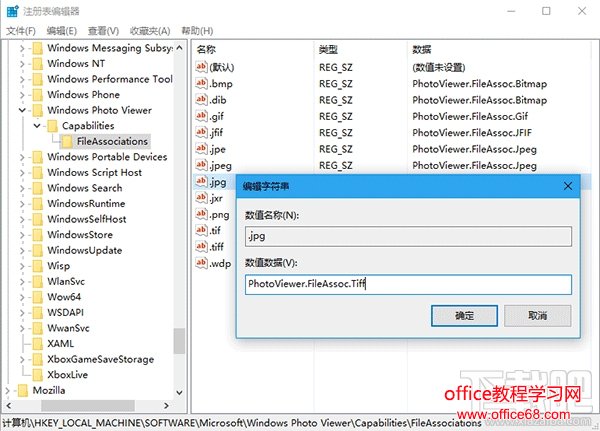Click the WindowsStore folder icon
Viewport: 600px width, 431px height.
[x=38, y=235]
